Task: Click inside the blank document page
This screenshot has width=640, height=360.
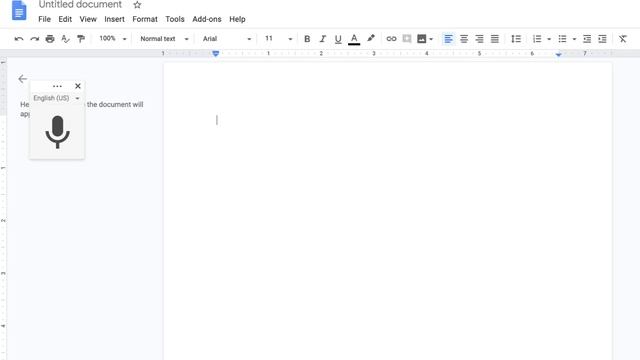Action: point(387,211)
